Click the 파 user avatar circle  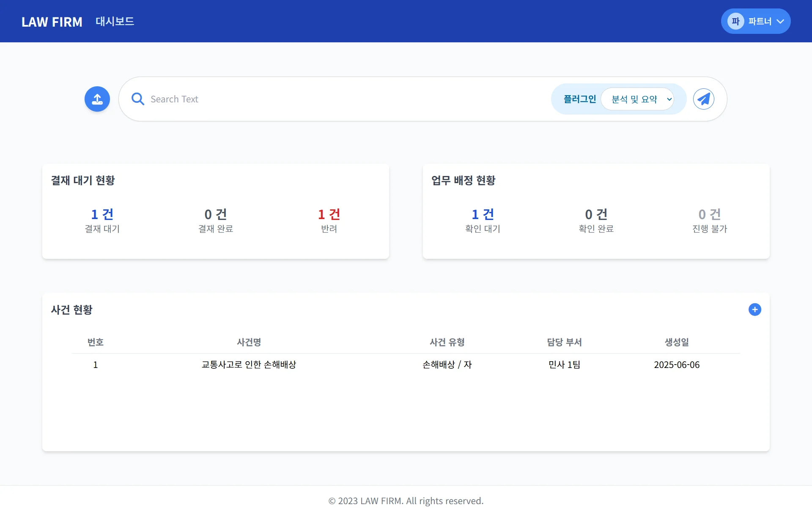pyautogui.click(x=735, y=21)
